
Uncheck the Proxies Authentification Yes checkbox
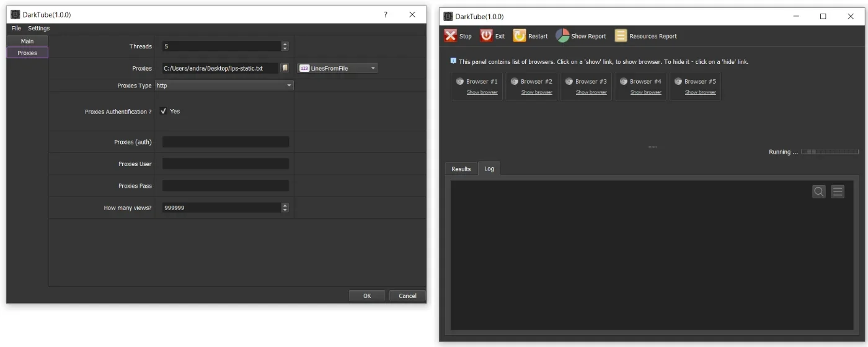(163, 112)
